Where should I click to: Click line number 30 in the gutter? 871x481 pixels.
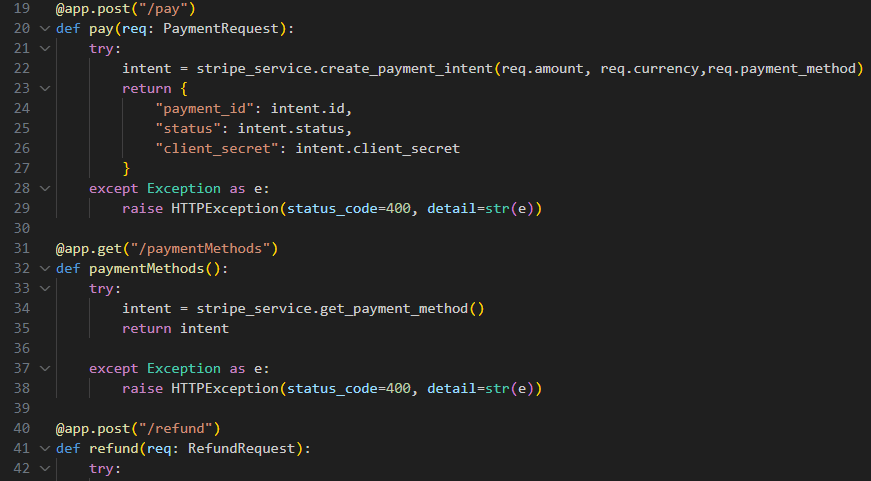point(22,228)
